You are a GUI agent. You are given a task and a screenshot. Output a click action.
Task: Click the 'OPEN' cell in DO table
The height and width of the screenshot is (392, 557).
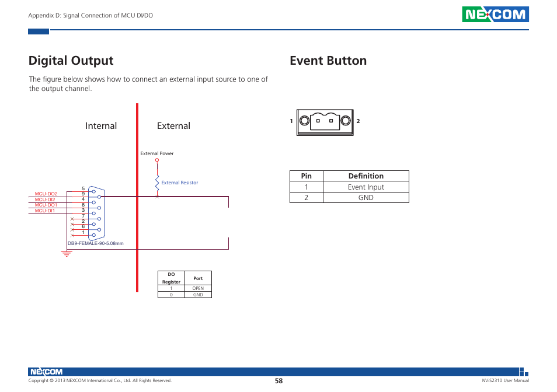(x=198, y=288)
